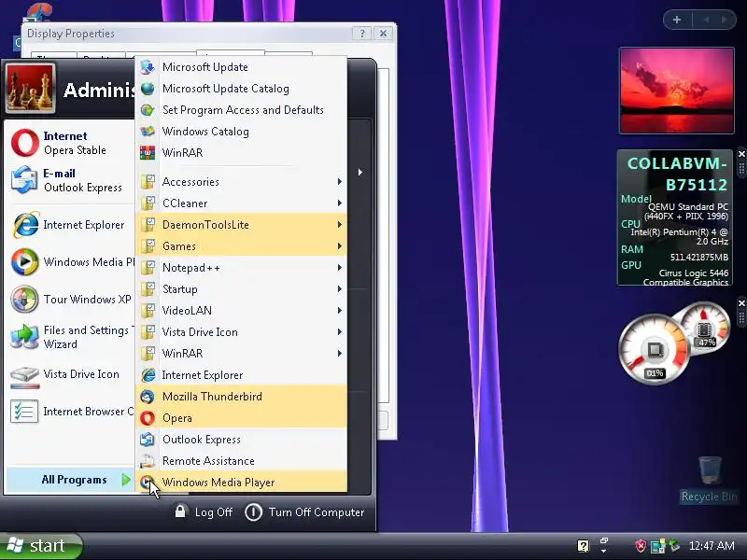The image size is (747, 560).
Task: Start Tour Windows XP
Action: (x=71, y=300)
